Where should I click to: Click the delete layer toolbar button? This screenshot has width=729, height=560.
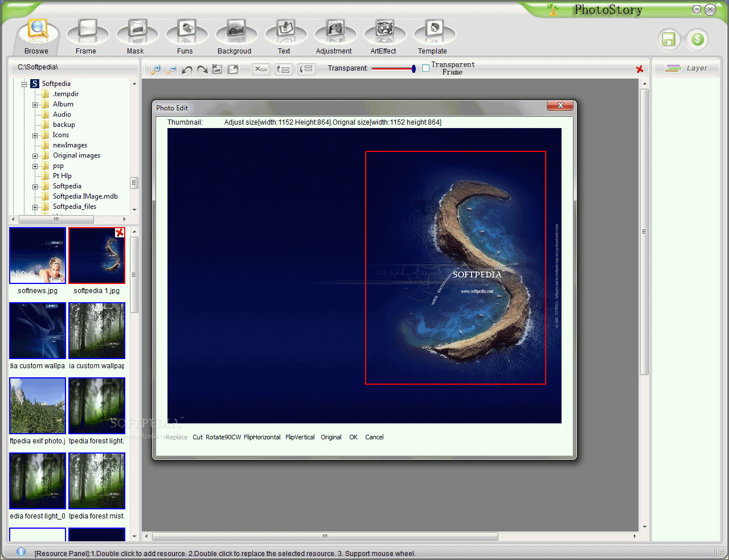point(261,69)
